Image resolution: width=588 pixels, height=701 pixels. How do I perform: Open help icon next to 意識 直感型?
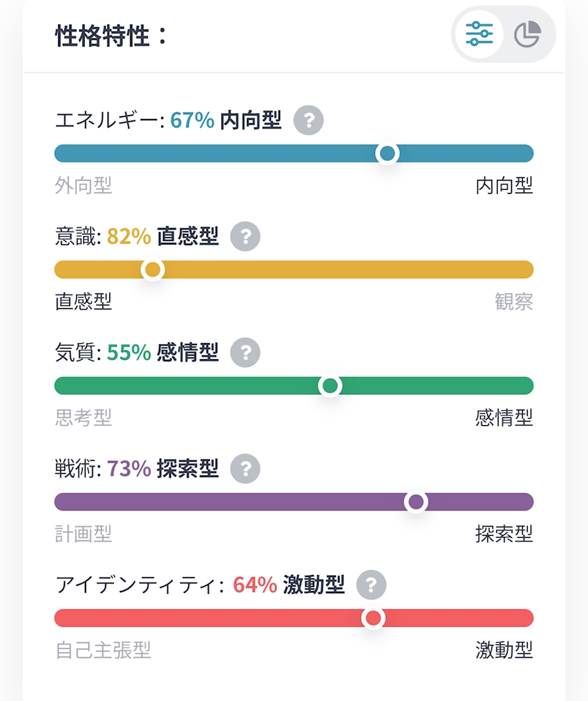tap(245, 237)
